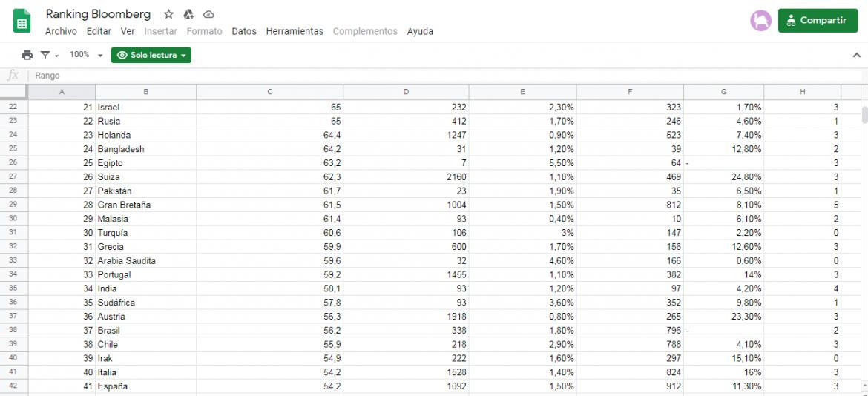Open the Google Sheets home icon
The height and width of the screenshot is (396, 868).
(x=22, y=21)
